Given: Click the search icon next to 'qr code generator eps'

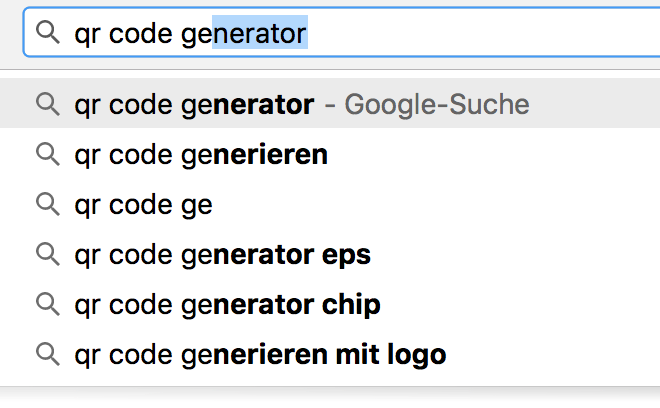Looking at the screenshot, I should (x=47, y=255).
